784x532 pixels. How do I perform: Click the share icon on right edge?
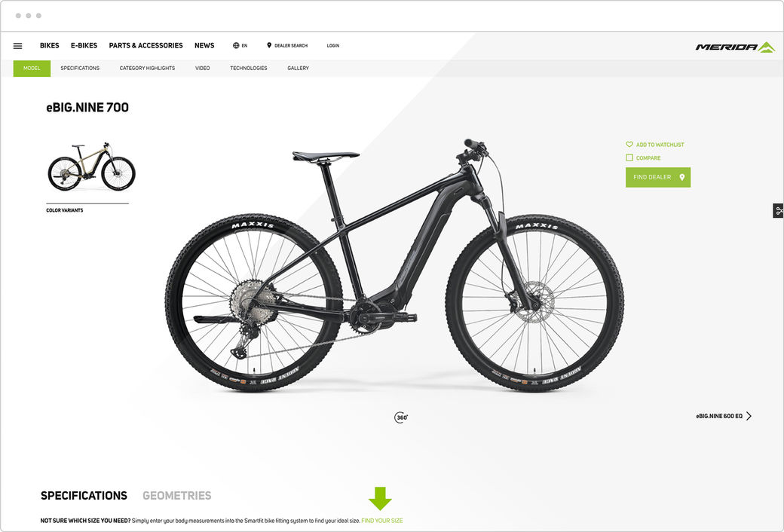click(x=779, y=210)
